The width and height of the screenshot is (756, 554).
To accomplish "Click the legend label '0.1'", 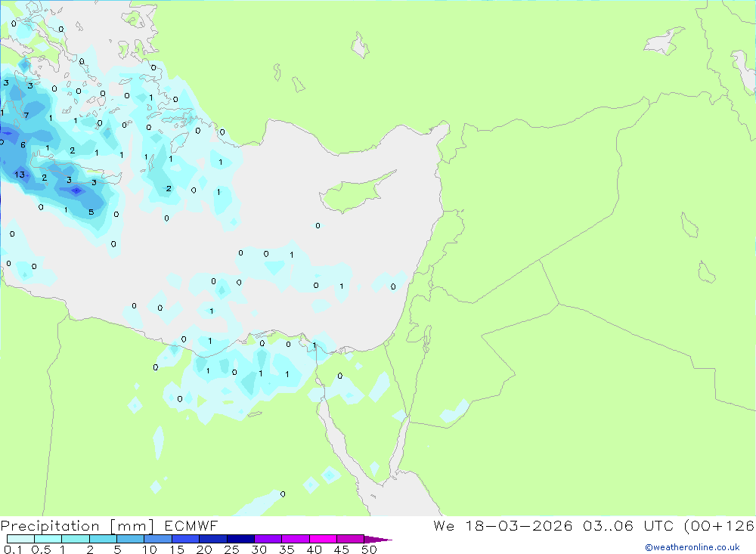I will click(13, 549).
